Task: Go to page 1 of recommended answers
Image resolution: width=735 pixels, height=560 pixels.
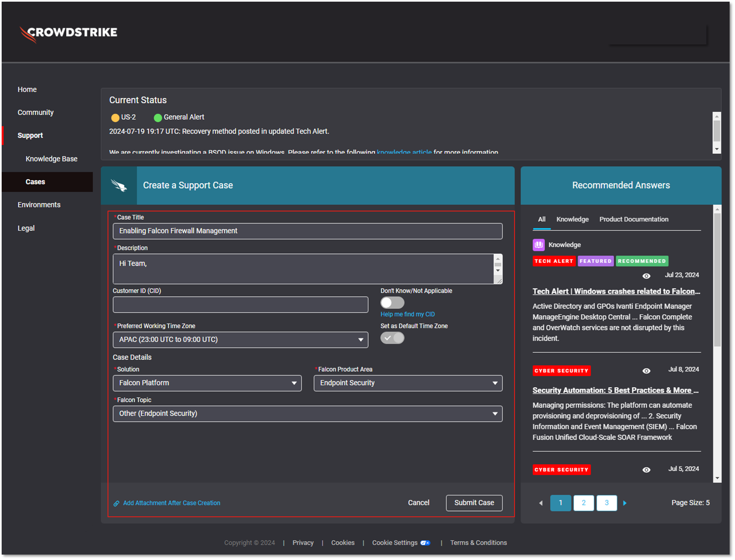Action: pos(561,503)
